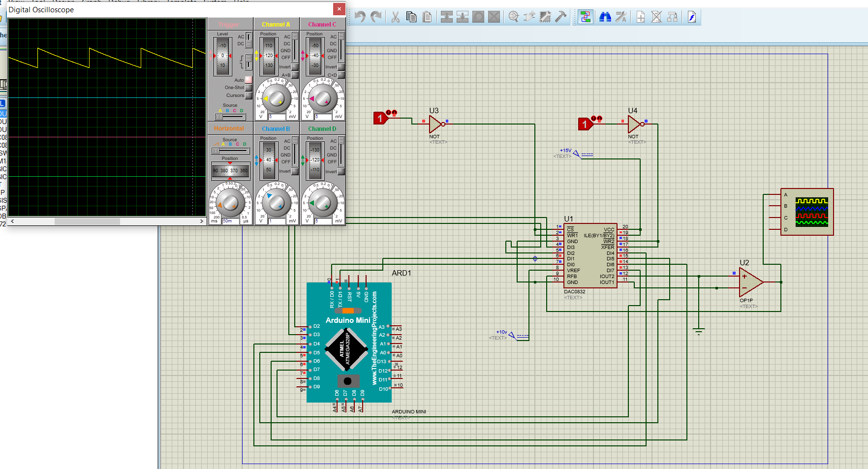Click the oscilloscope scrollbar left arrow
The width and height of the screenshot is (868, 469).
[12, 221]
